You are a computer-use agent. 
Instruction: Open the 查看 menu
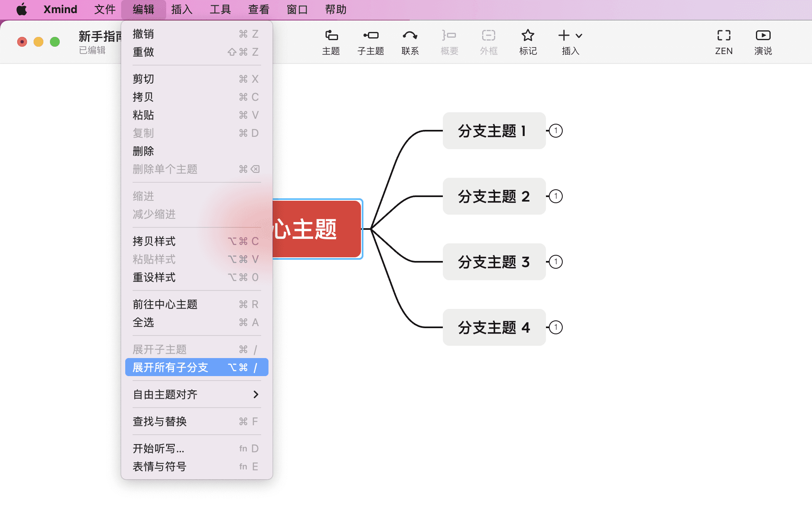pos(258,9)
